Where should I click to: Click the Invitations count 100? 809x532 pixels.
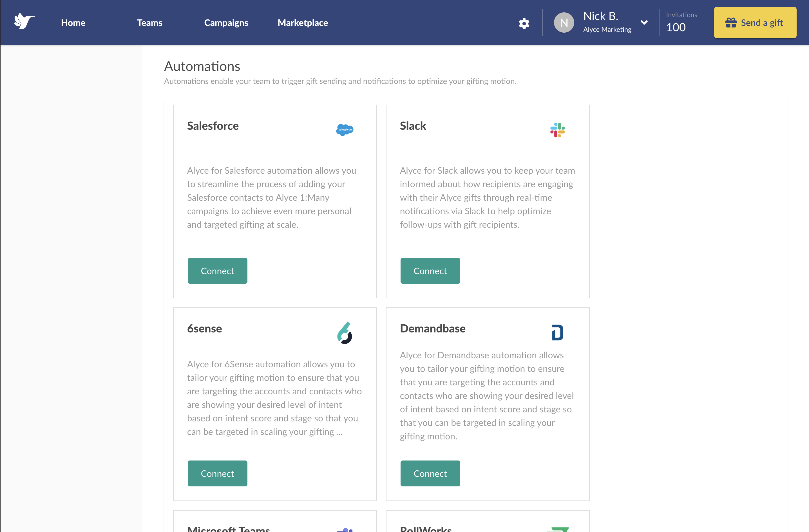pos(676,27)
